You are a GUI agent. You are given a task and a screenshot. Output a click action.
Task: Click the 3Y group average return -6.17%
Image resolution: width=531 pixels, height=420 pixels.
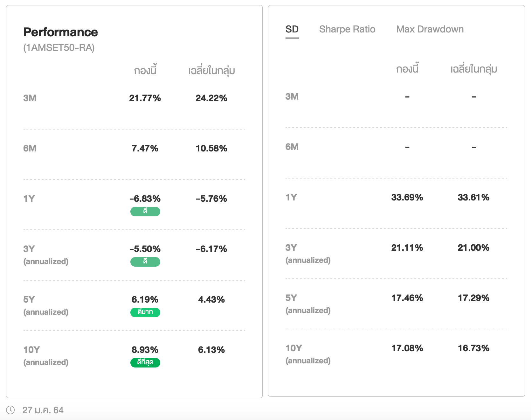tap(211, 249)
